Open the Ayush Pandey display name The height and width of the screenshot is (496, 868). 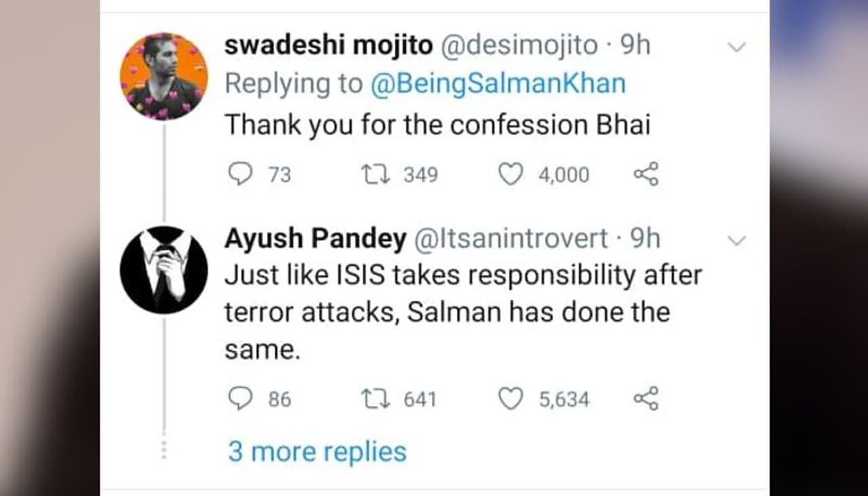click(x=315, y=238)
